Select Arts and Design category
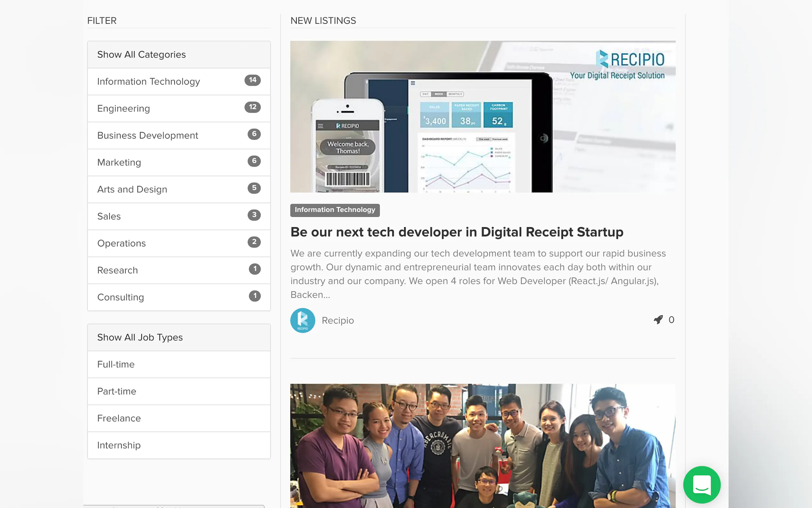Image resolution: width=812 pixels, height=508 pixels. pos(132,189)
